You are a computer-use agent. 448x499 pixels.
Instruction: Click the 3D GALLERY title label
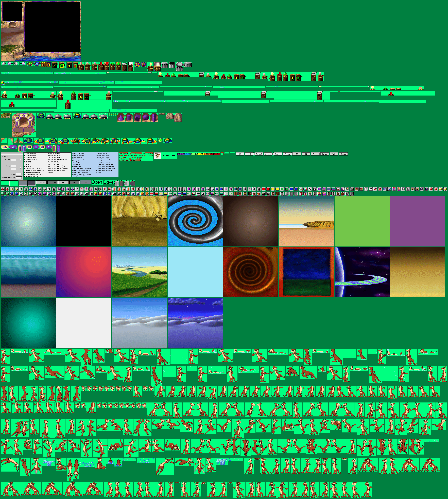pyautogui.click(x=170, y=155)
